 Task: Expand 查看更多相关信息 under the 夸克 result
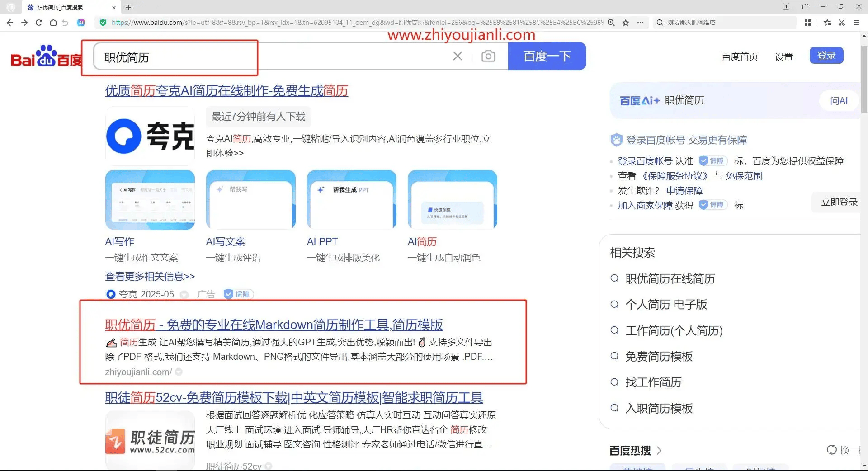click(150, 276)
